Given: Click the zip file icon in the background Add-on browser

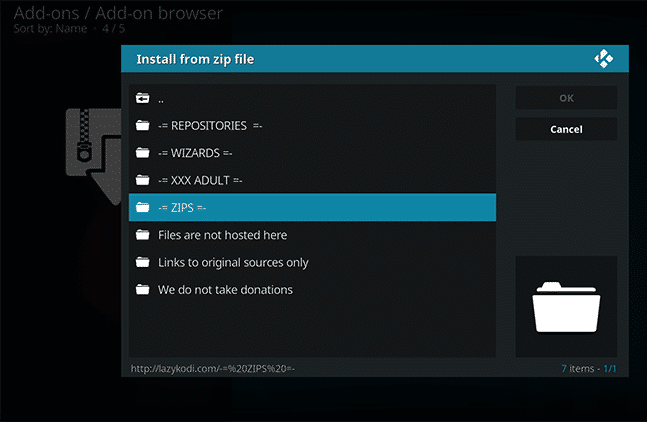Looking at the screenshot, I should coord(94,156).
